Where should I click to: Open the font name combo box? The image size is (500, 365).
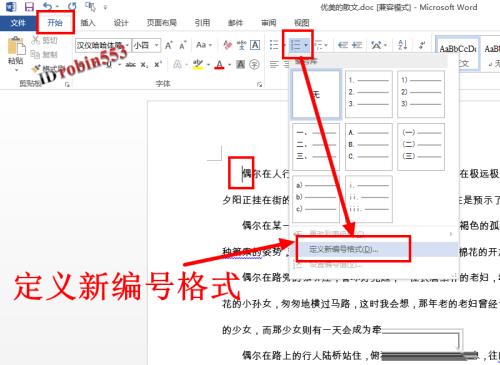(103, 45)
